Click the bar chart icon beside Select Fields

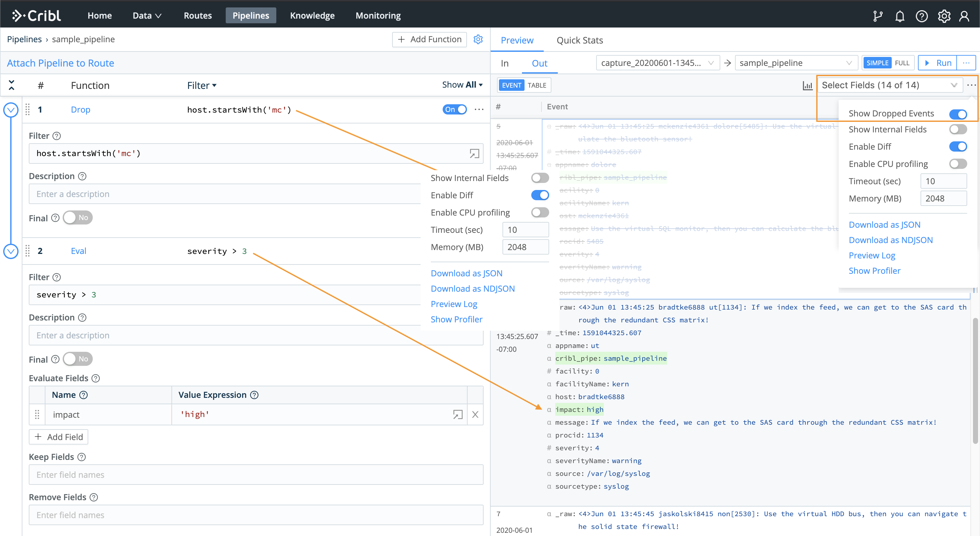tap(807, 85)
